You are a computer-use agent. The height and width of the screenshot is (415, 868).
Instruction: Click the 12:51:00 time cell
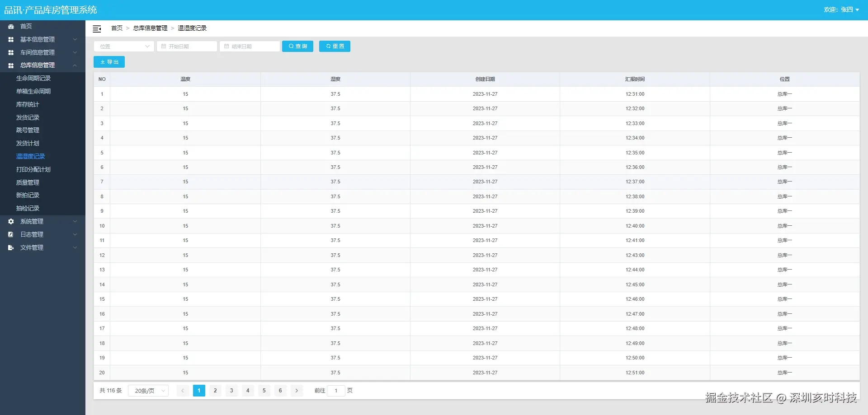635,373
